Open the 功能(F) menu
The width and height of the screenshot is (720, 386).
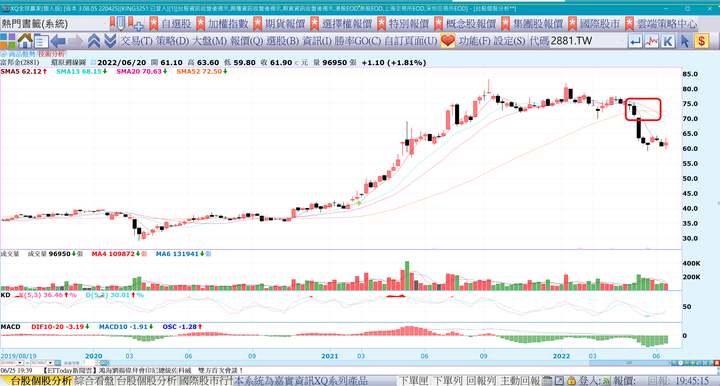[475, 41]
